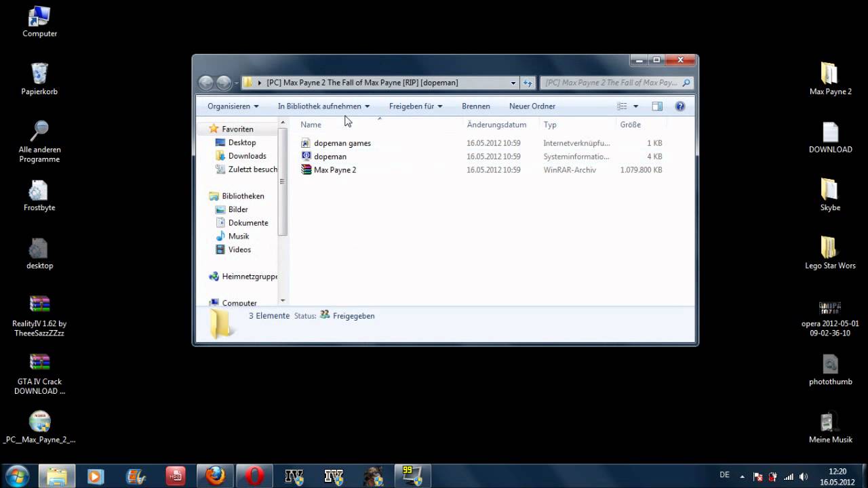Launch Windows Media Player from the taskbar

click(x=96, y=476)
